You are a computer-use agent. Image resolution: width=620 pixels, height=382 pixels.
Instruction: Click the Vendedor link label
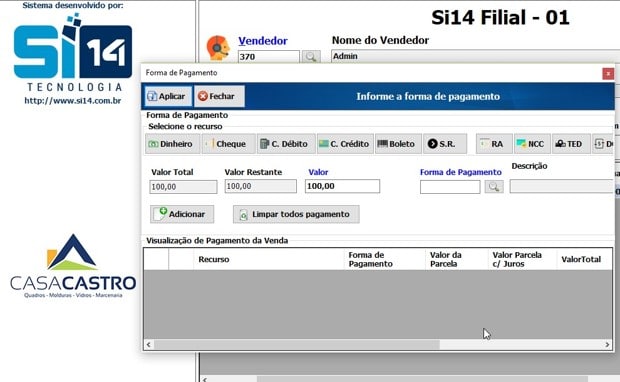pos(263,41)
